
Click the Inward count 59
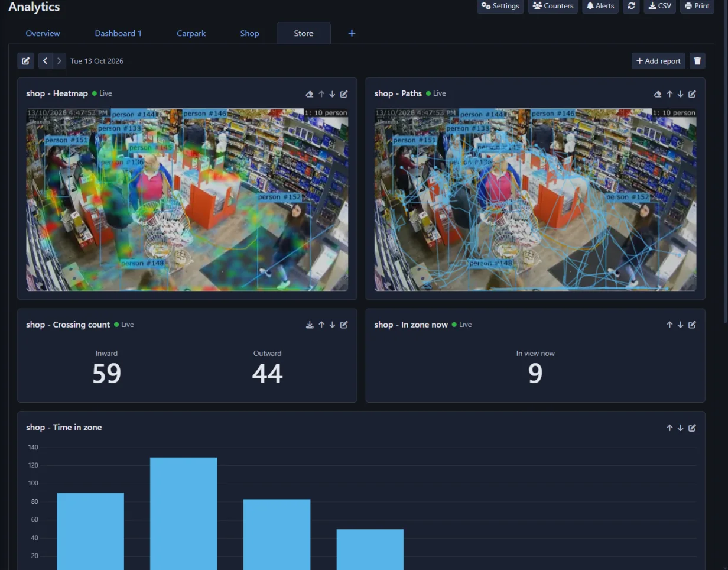106,373
